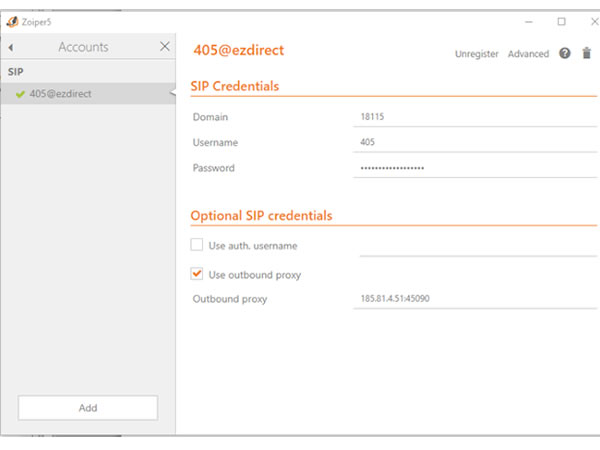This screenshot has width=600, height=450.
Task: Click the Add account button
Action: pos(88,408)
